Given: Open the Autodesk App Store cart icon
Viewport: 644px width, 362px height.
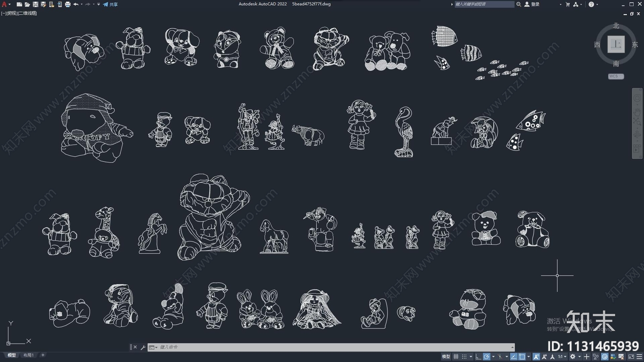Looking at the screenshot, I should pos(568,4).
